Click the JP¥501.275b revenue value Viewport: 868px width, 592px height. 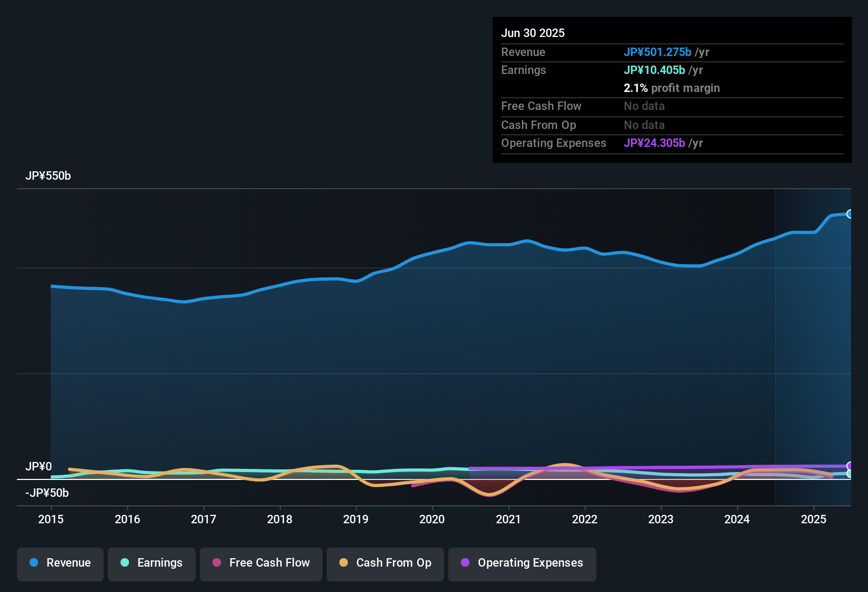point(658,52)
